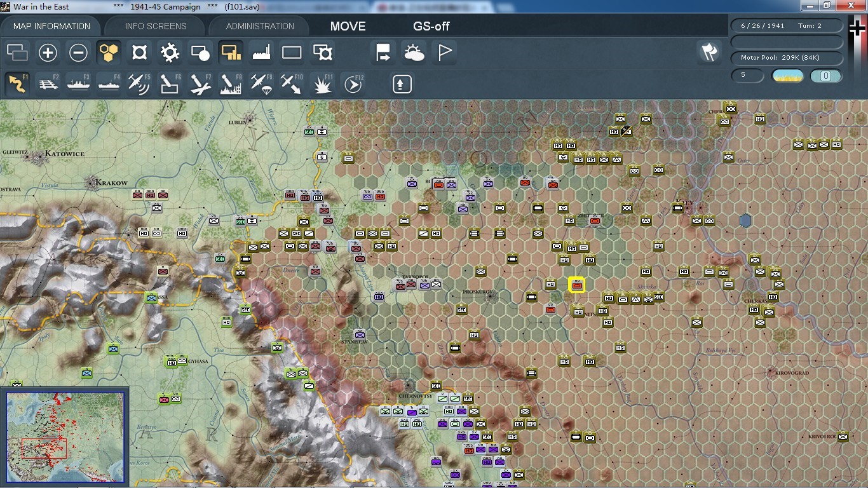Viewport: 868px width, 488px height.
Task: Show factory locations with factory icon
Action: (261, 52)
